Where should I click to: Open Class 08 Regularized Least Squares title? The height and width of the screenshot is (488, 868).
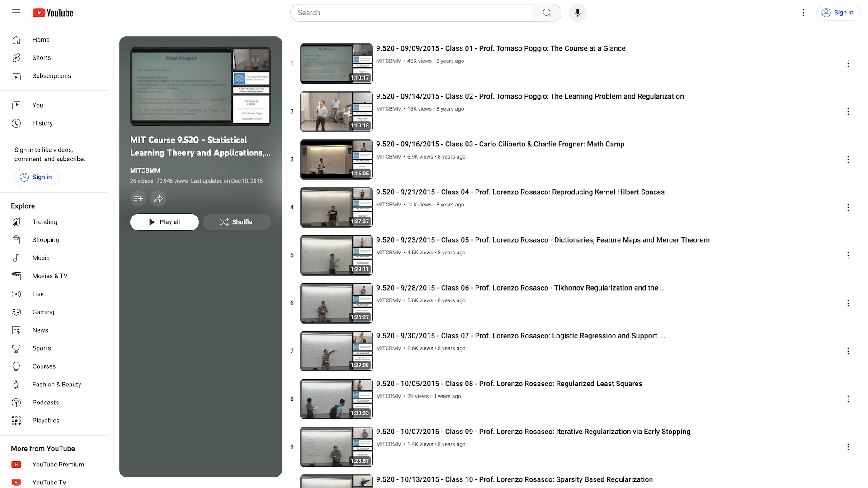(x=509, y=384)
